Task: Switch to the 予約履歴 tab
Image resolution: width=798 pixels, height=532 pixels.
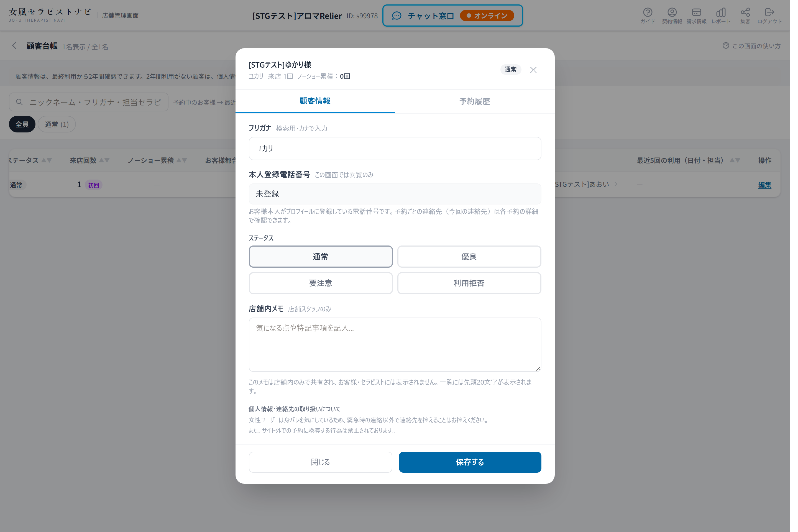Action: [x=475, y=101]
